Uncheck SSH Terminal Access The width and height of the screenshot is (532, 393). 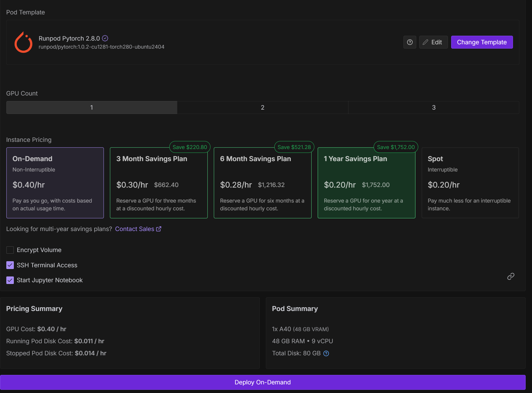tap(10, 265)
